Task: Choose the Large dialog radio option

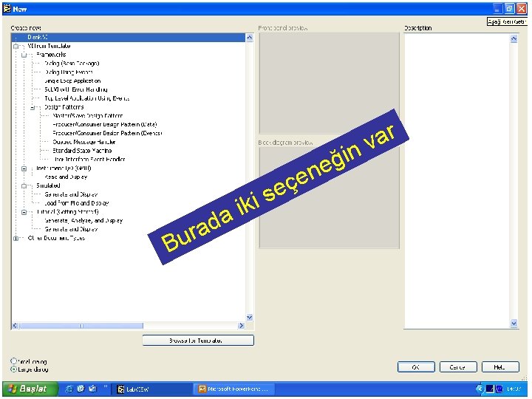Action: 13,369
